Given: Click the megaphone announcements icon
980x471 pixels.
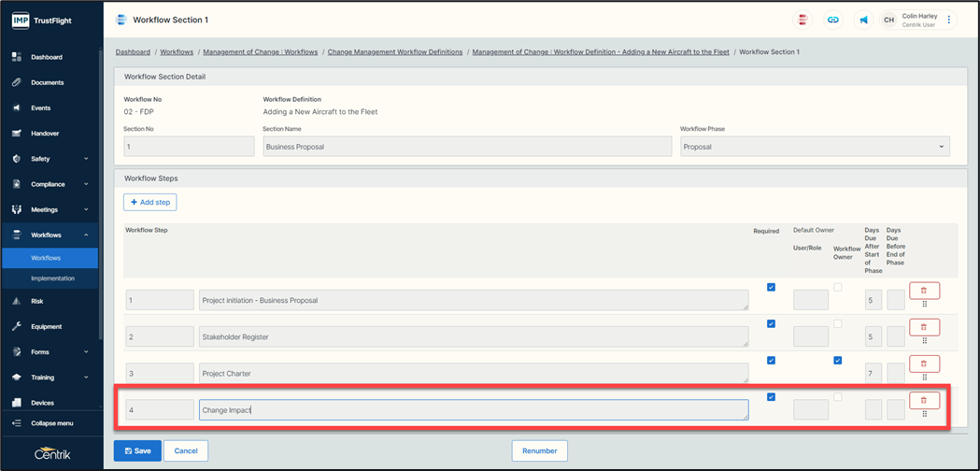Looking at the screenshot, I should click(x=864, y=20).
